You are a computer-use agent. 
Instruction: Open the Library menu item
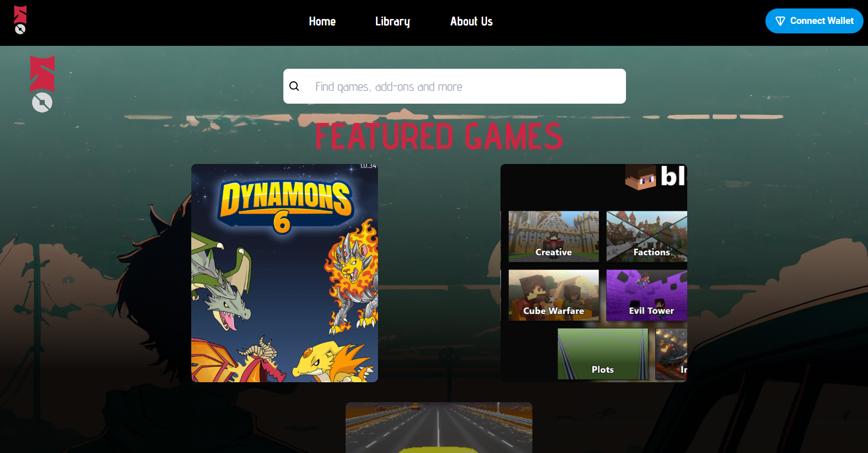click(392, 21)
